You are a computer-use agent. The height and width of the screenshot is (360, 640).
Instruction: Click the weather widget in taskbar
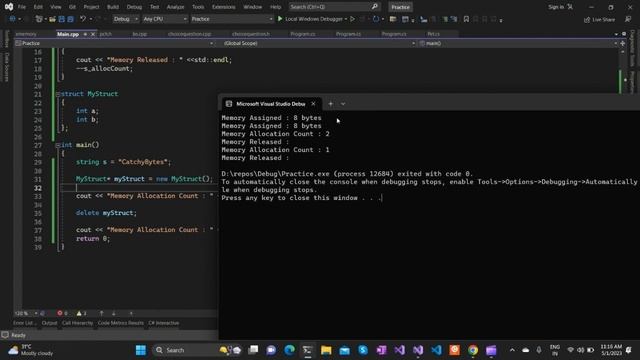click(x=31, y=350)
